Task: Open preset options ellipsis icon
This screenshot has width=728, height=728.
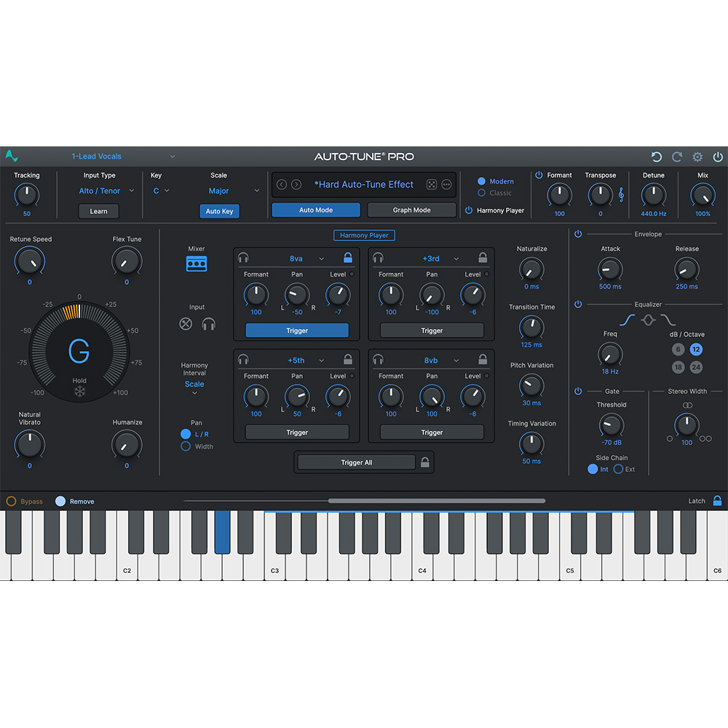Action: 446,184
